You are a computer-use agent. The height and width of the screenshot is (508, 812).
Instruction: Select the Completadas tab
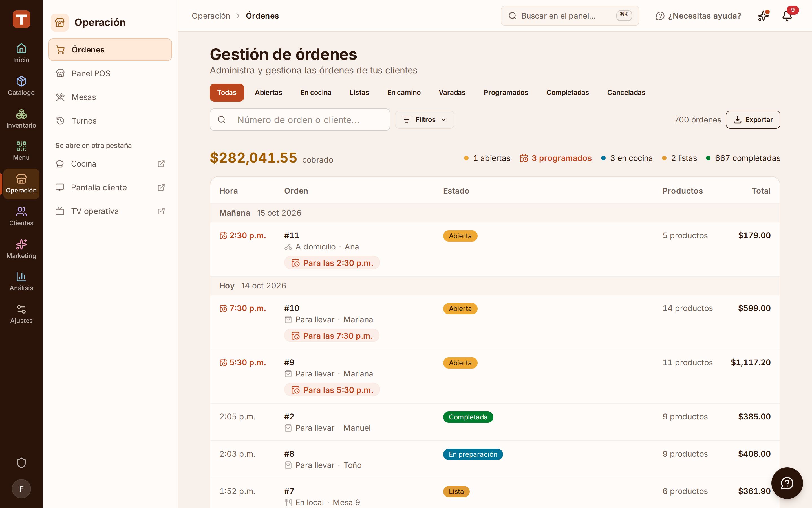point(567,92)
